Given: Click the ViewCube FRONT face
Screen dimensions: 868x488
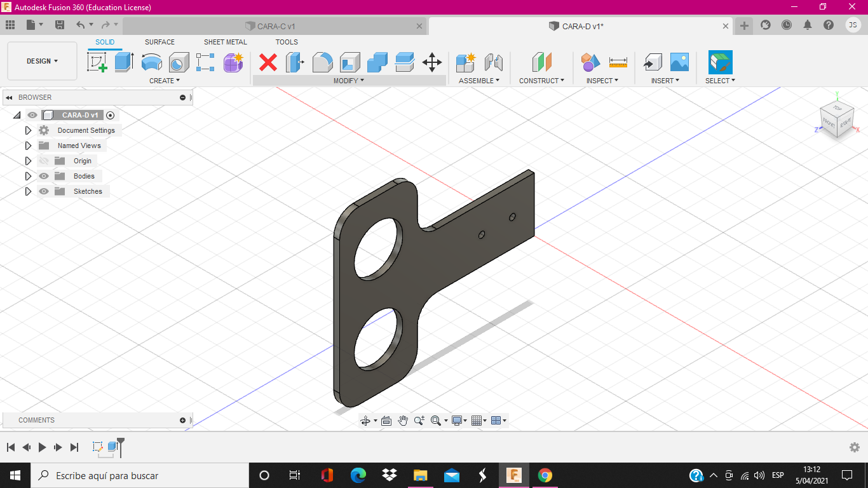Looking at the screenshot, I should pos(829,123).
